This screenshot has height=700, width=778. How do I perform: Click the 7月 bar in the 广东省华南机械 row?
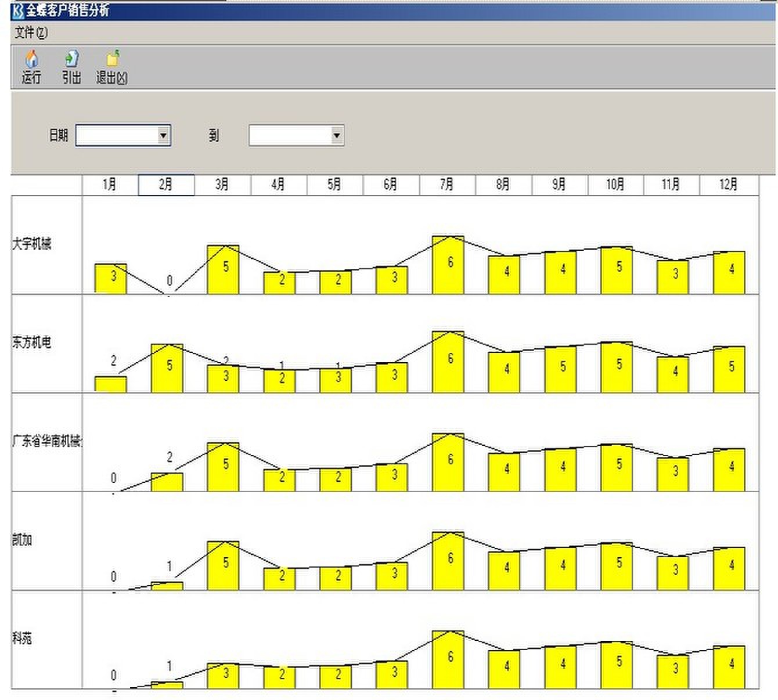pos(448,462)
